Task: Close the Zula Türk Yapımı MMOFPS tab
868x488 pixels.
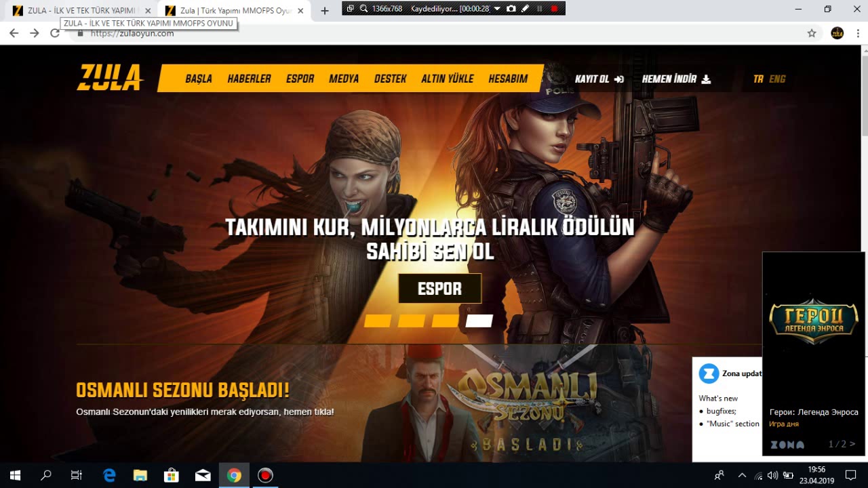Action: [x=300, y=11]
